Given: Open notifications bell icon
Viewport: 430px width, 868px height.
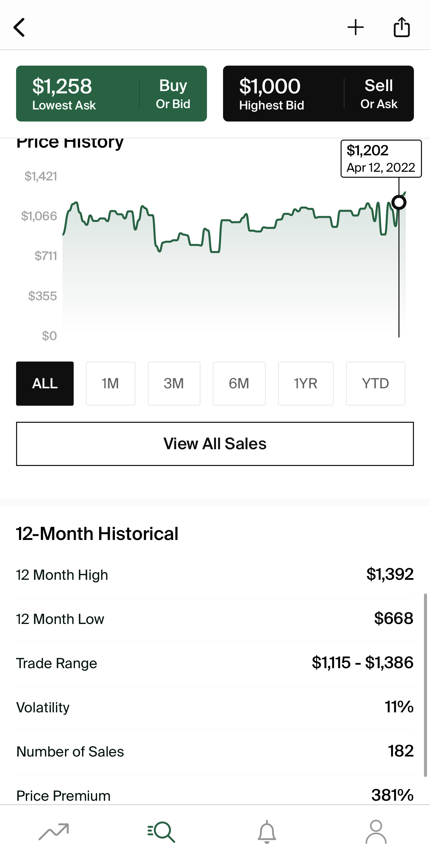Looking at the screenshot, I should [267, 832].
